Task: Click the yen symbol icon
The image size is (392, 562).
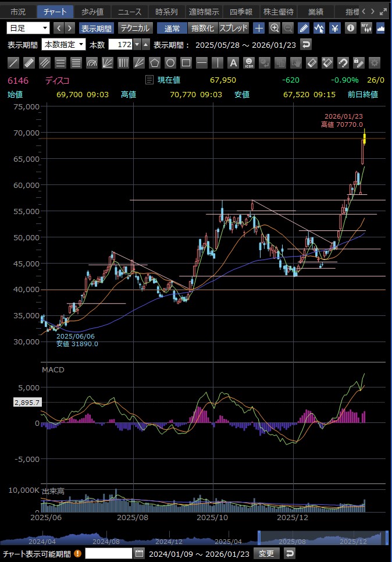Action: [335, 28]
